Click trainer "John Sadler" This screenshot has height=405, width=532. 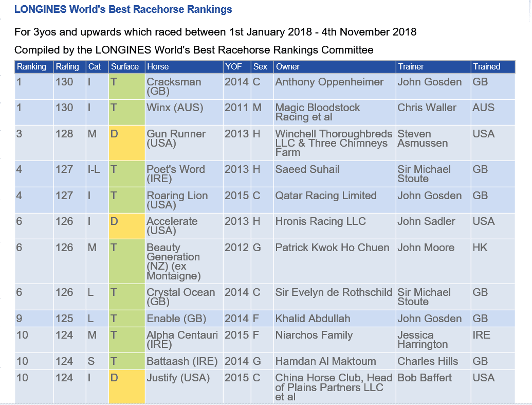[x=426, y=221]
